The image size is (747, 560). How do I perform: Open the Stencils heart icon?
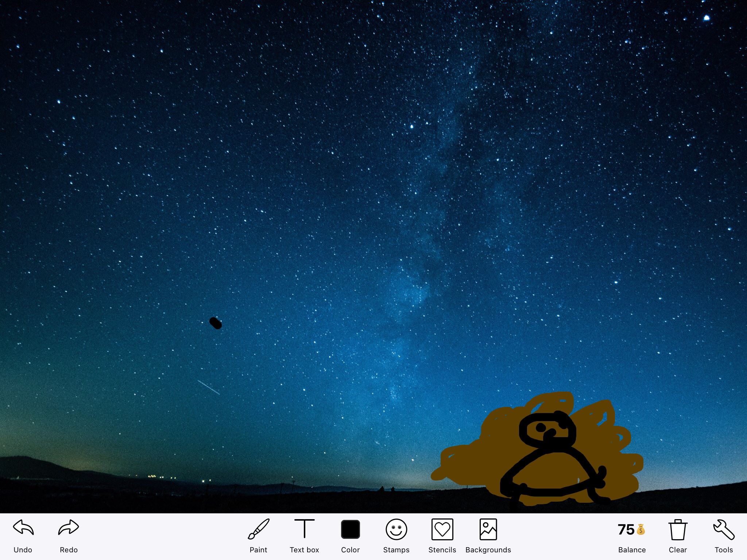click(442, 529)
